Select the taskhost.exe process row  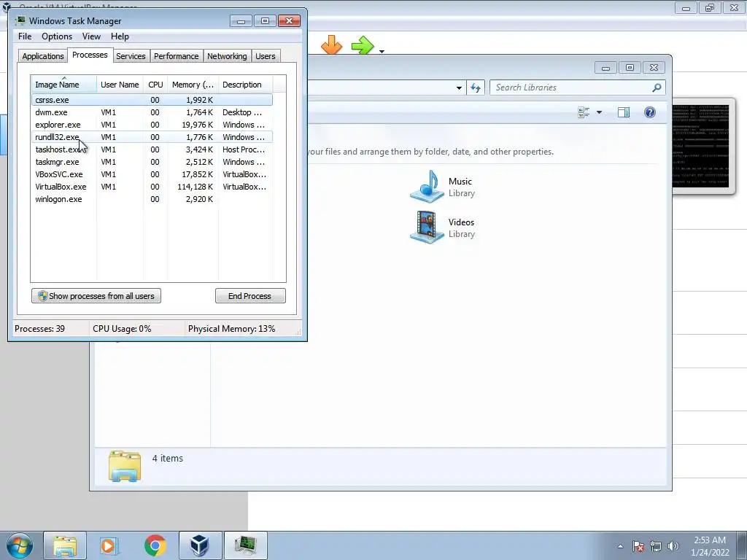(x=152, y=149)
